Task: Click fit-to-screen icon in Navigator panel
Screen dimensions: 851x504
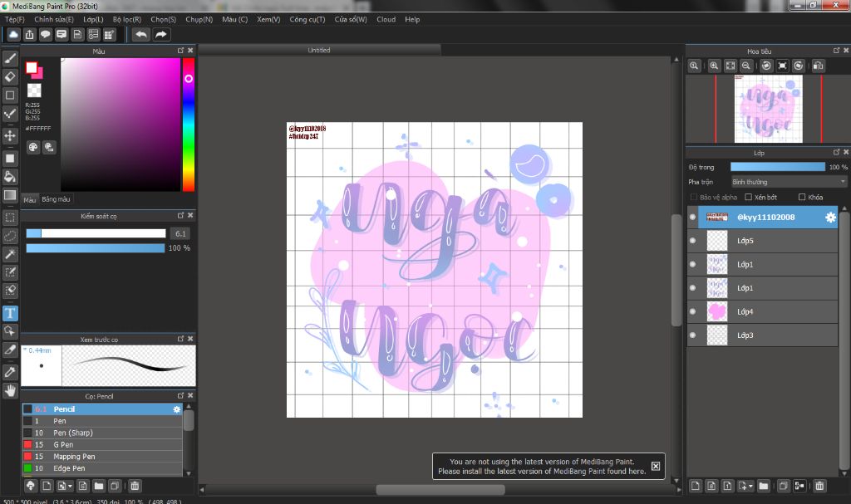Action: 730,66
